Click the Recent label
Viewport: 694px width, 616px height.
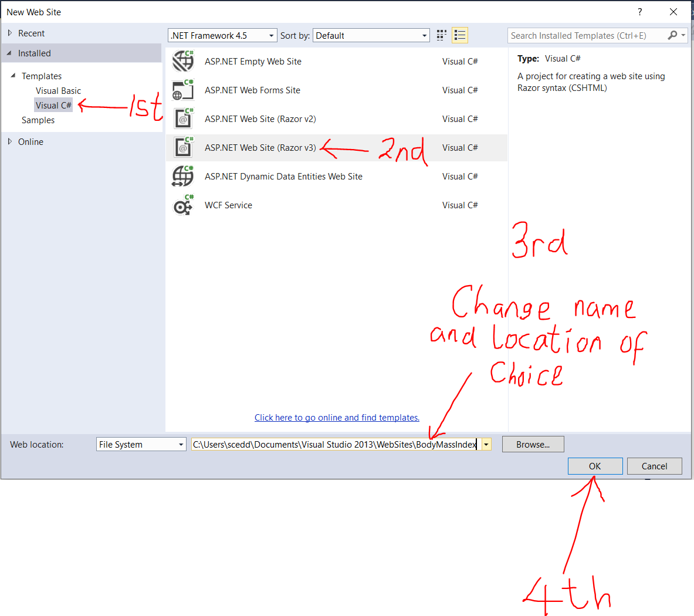[x=32, y=33]
